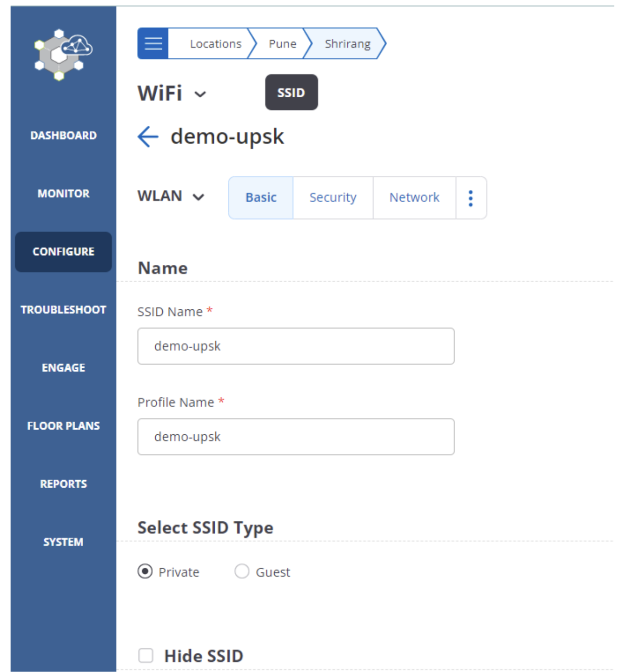This screenshot has height=672, width=626.
Task: Open Troubleshoot from the sidebar
Action: pyautogui.click(x=64, y=310)
